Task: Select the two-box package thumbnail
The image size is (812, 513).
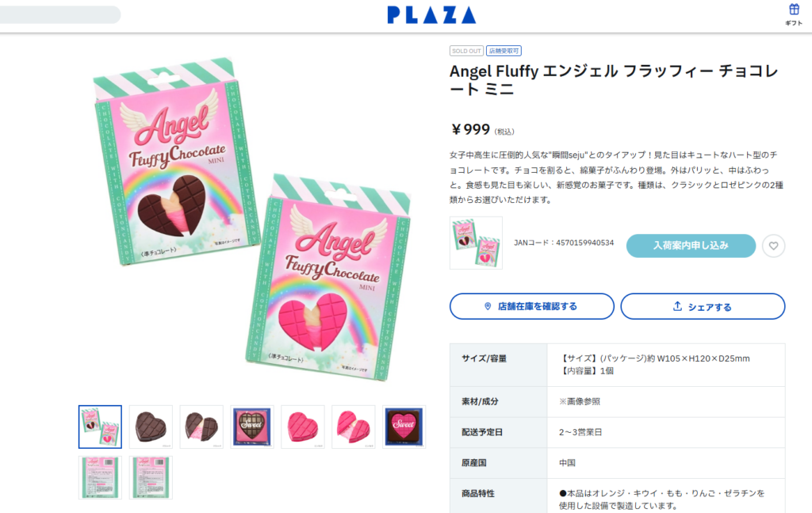Action: (100, 427)
